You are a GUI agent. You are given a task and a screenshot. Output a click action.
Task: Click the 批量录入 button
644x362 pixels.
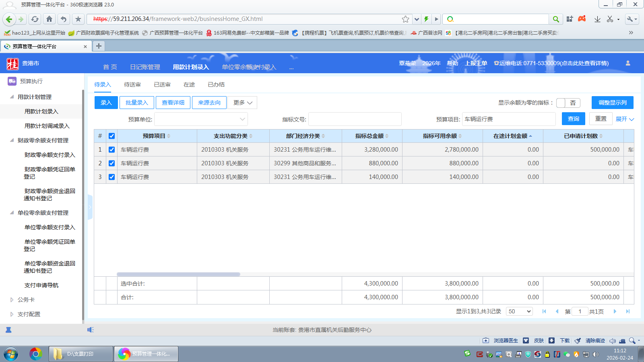(x=136, y=103)
